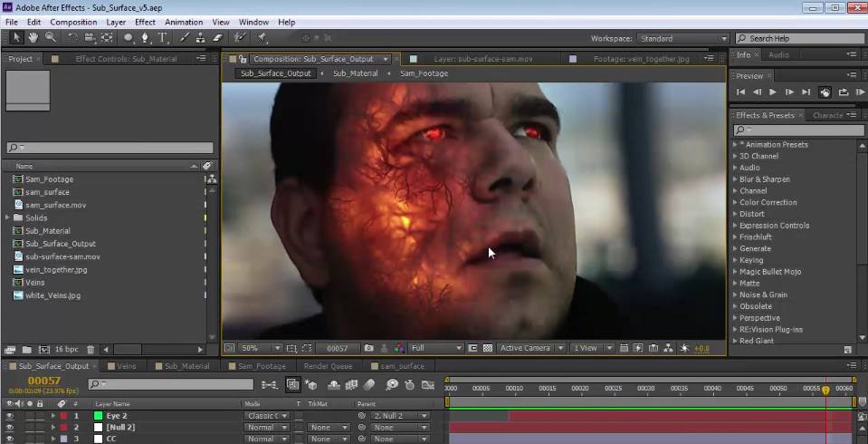
Task: Select the Pen tool
Action: click(145, 38)
